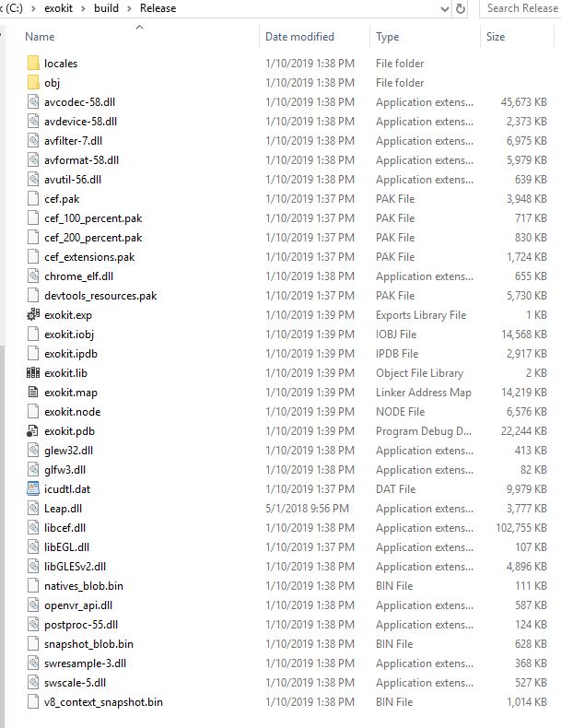Select the avdevice-58.dll file icon
This screenshot has width=561, height=728.
[33, 121]
